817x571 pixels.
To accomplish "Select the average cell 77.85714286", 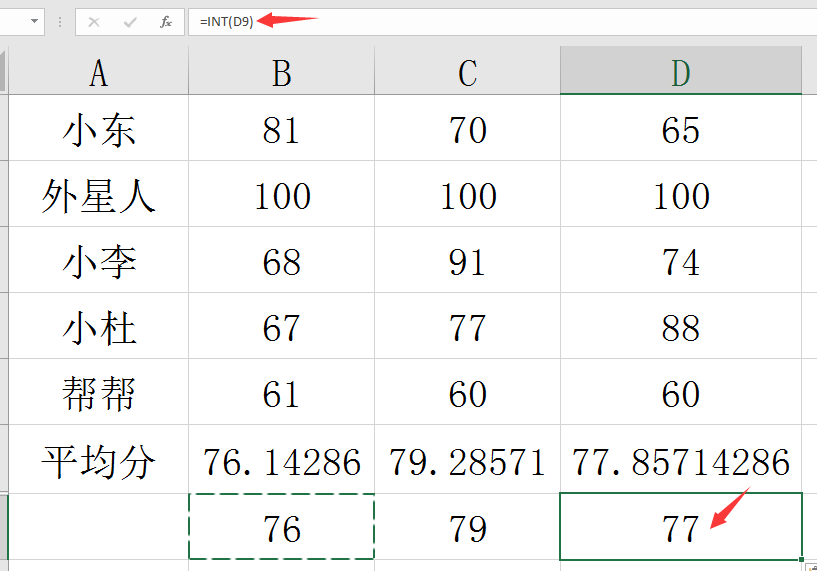I will (x=680, y=459).
